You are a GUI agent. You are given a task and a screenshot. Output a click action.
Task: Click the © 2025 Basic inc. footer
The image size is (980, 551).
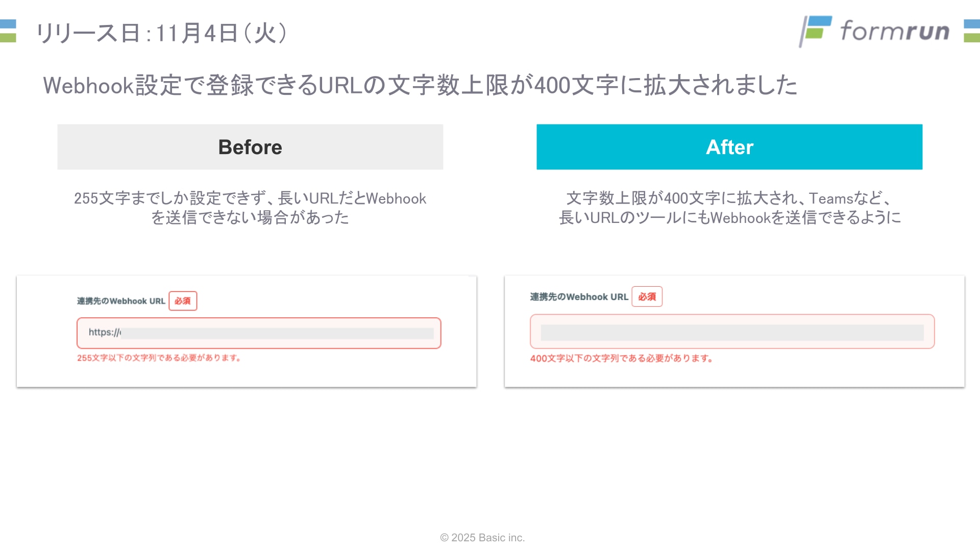[x=482, y=538]
